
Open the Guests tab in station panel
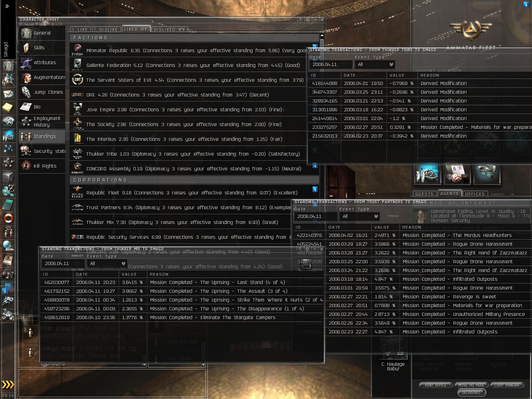point(424,194)
